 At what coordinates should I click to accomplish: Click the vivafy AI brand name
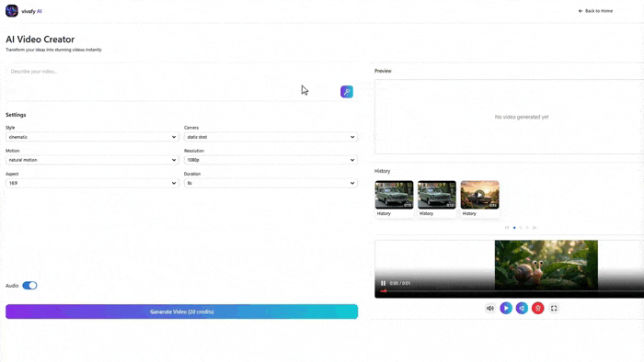coord(31,11)
